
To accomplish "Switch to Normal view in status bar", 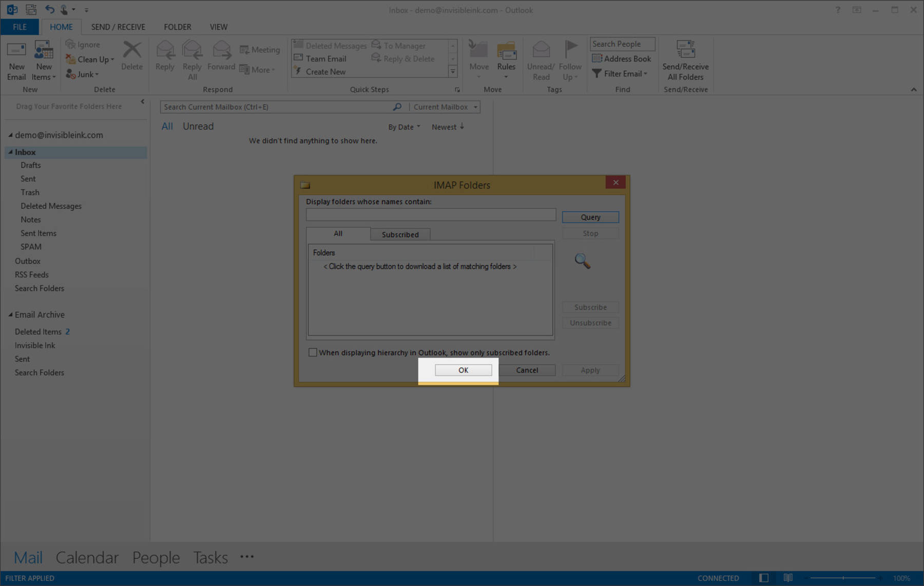I will pos(764,578).
